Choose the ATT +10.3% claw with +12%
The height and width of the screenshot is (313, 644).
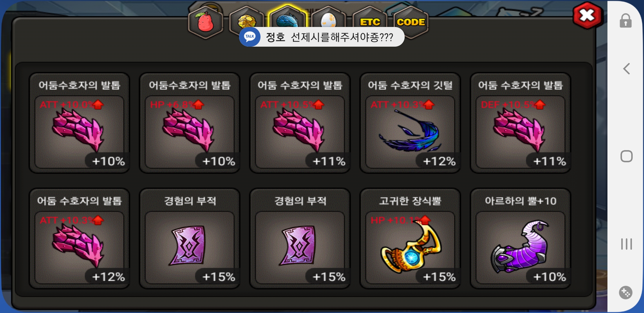79,239
